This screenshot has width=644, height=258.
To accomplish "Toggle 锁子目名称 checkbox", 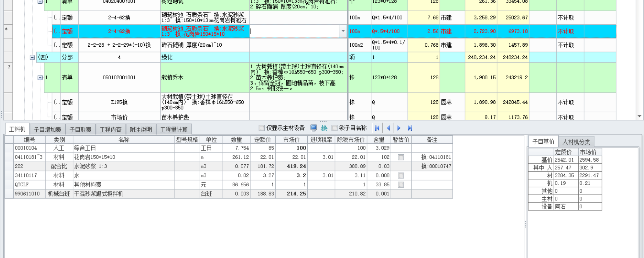I will coord(335,128).
